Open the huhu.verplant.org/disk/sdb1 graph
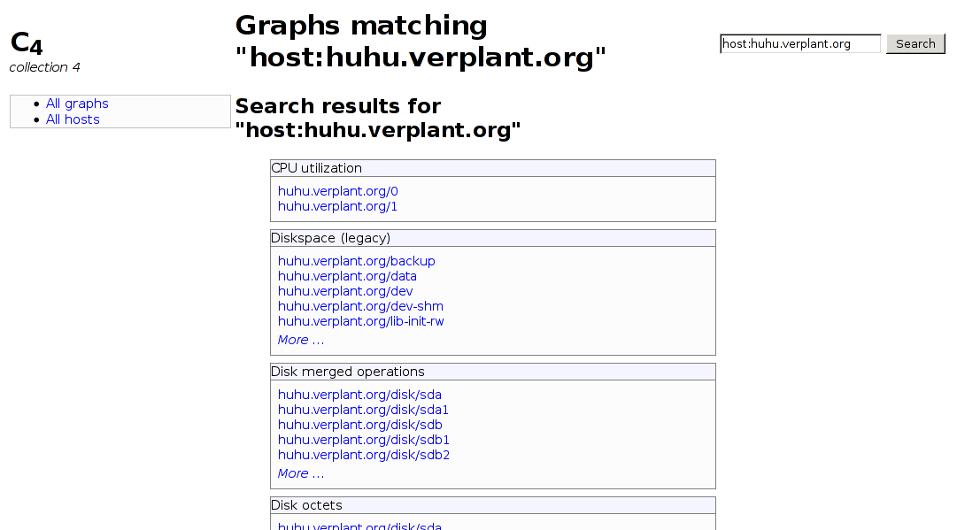 (x=364, y=440)
